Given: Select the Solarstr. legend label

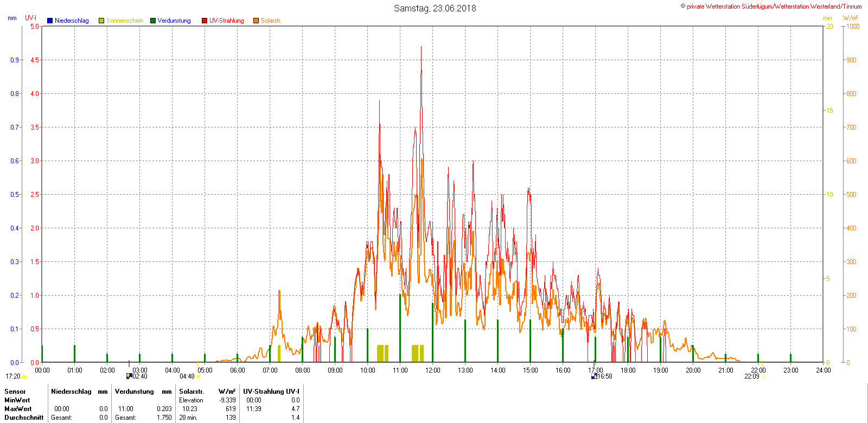Looking at the screenshot, I should click(271, 21).
